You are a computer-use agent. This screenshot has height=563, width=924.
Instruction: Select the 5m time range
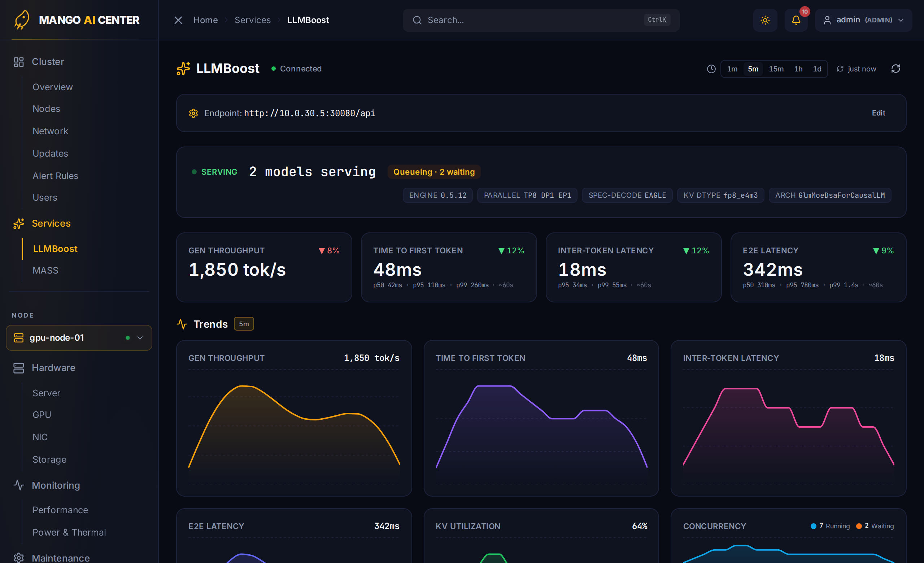(753, 69)
